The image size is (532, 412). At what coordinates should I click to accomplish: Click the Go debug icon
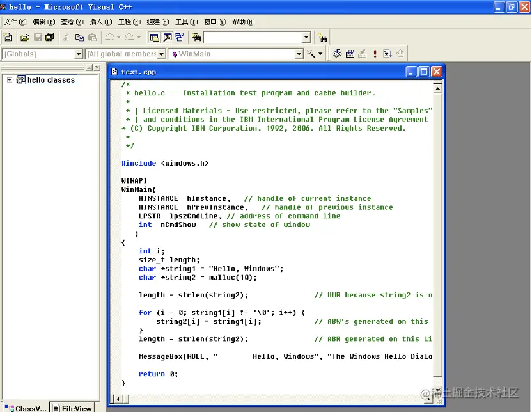point(387,54)
